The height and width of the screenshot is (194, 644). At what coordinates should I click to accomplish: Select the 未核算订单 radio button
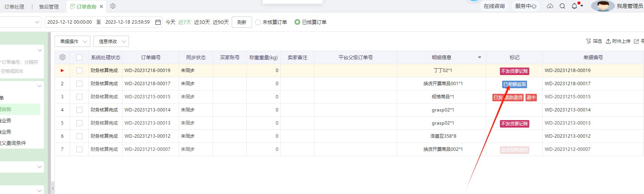(258, 22)
